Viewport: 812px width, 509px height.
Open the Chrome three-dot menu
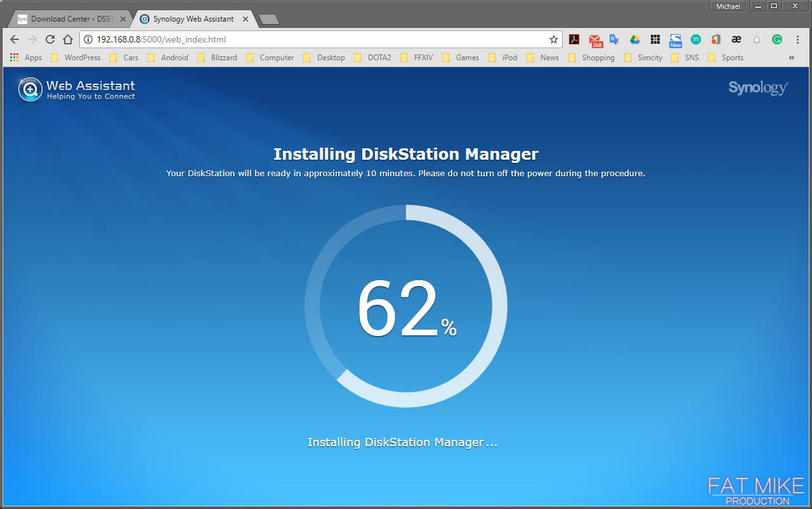(797, 39)
